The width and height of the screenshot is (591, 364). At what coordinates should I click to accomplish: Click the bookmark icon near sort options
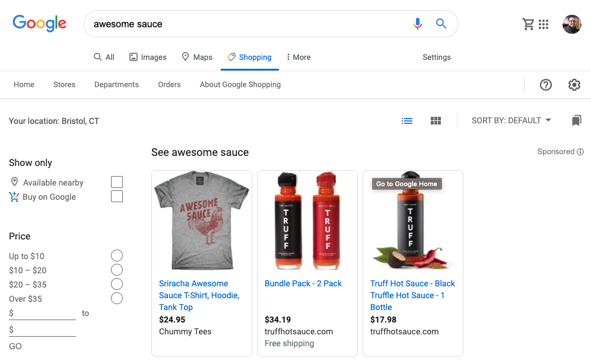pos(576,120)
